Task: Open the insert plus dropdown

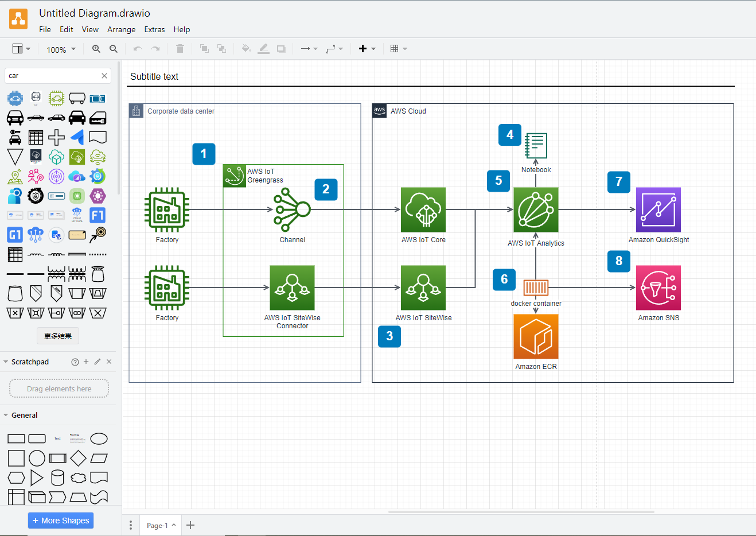Action: point(367,49)
